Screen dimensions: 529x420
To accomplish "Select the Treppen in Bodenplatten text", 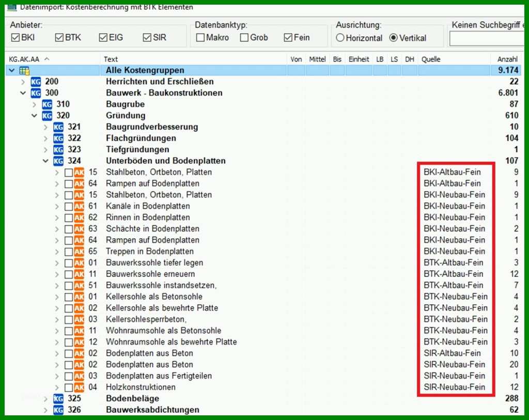I will pos(150,251).
